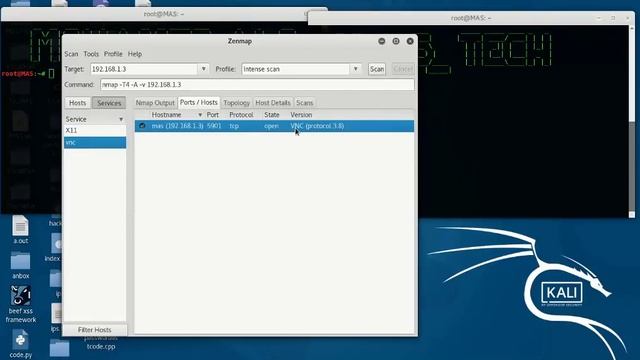The width and height of the screenshot is (640, 360).
Task: Open the Topology tab
Action: click(x=237, y=103)
